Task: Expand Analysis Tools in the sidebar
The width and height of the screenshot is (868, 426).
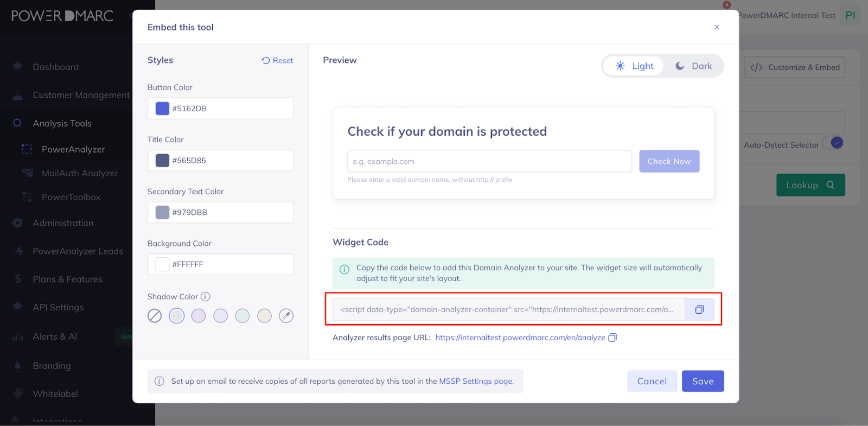Action: coord(62,123)
